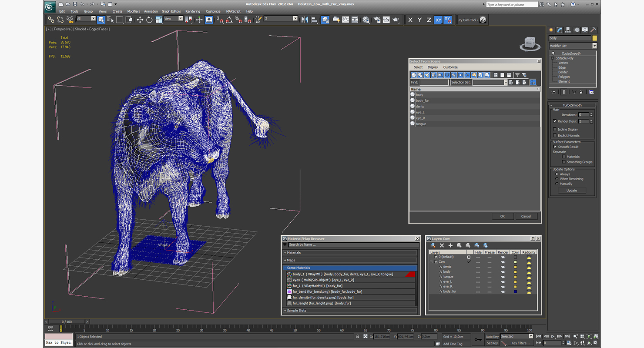Toggle the Auto Key button
644x348 pixels.
point(492,336)
